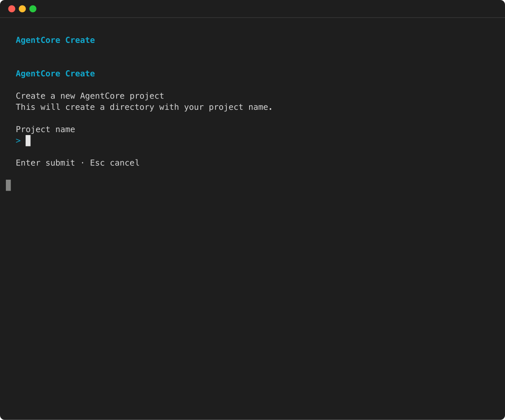
Task: Click 'Create a new AgentCore project' text
Action: pos(90,96)
